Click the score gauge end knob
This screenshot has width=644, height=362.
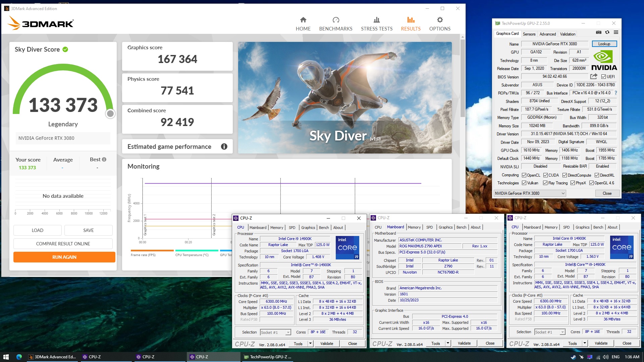110,114
